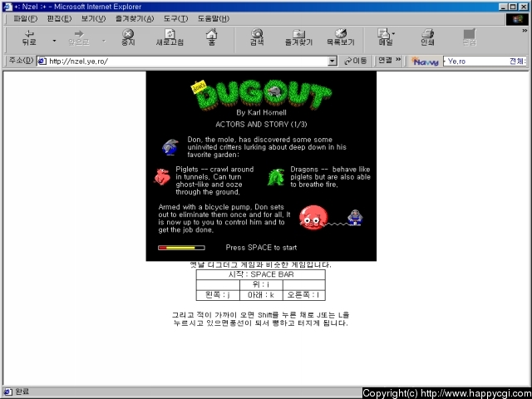Click the Navvy toolbar logo

pos(425,62)
